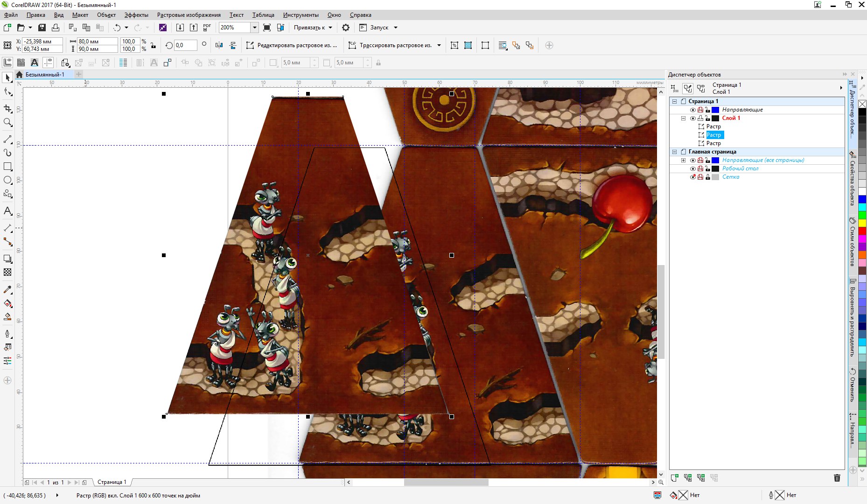Click the full-screen preview icon
This screenshot has width=867, height=504.
click(x=267, y=28)
